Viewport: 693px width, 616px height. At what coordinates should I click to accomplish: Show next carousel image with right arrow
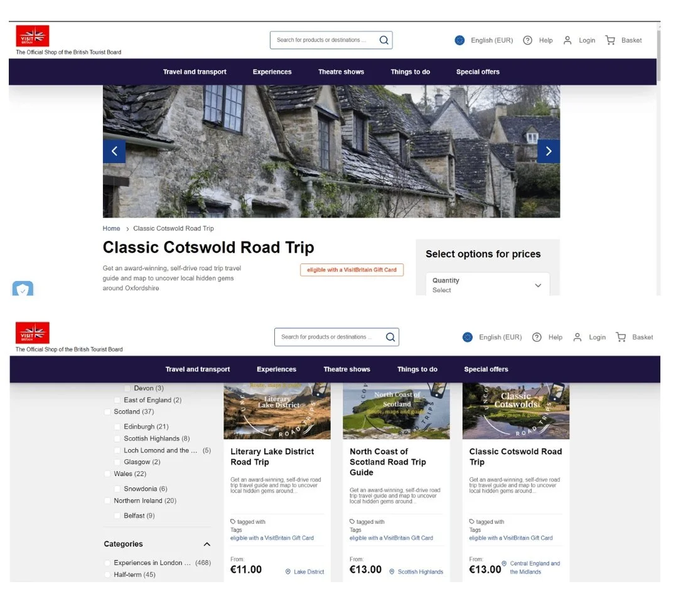pos(549,151)
